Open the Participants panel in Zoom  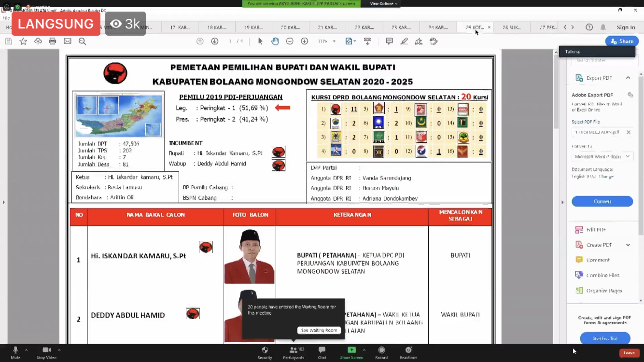pos(293,352)
